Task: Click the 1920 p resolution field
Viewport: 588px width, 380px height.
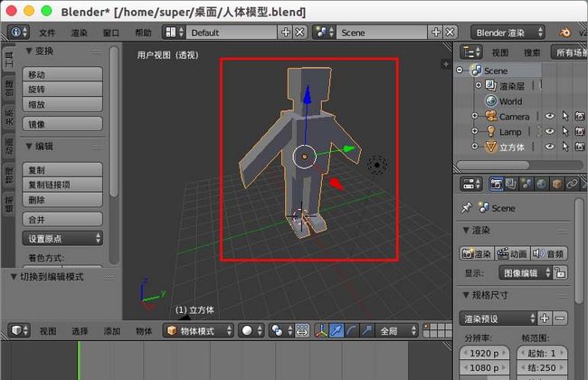Action: (x=485, y=354)
